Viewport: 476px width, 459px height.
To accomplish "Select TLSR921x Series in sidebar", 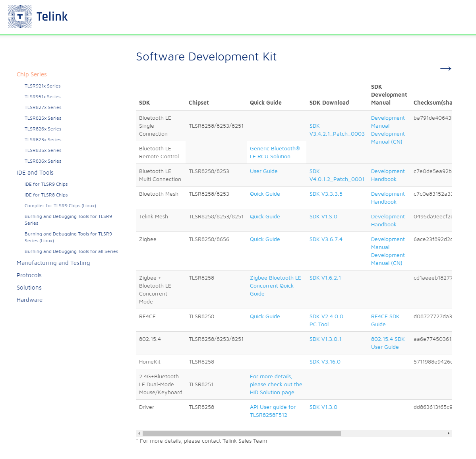I will (x=43, y=86).
